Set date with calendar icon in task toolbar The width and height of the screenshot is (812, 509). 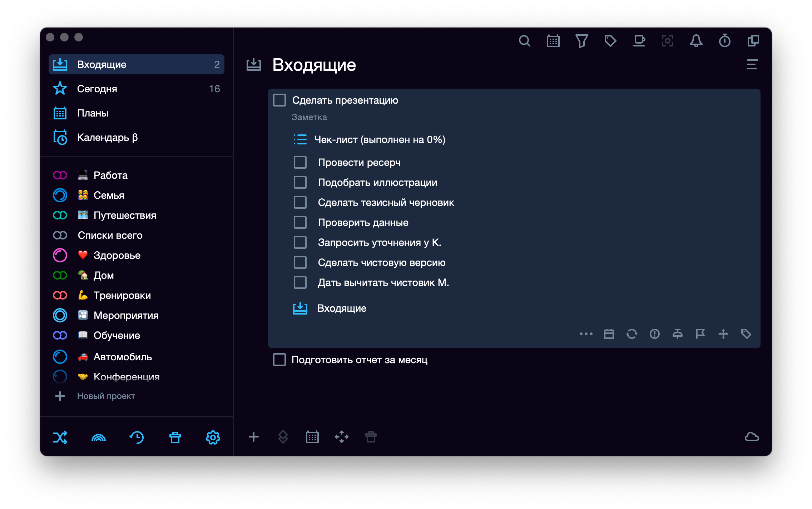point(609,334)
